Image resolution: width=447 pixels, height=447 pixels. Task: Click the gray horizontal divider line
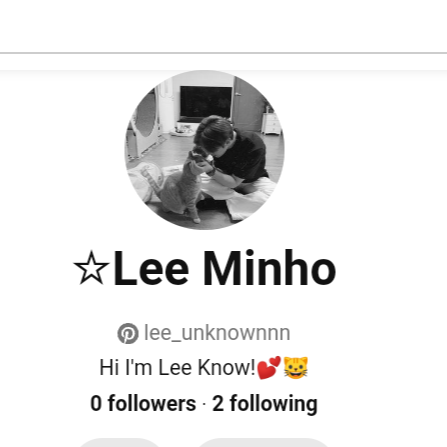pyautogui.click(x=223, y=53)
